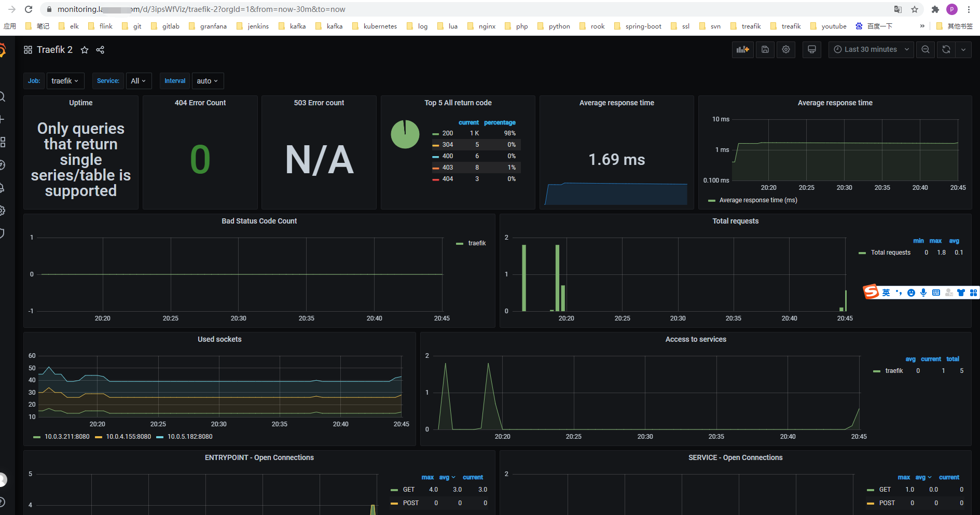Screen dimensions: 980x515
Task: Open the browser extensions puzzle icon
Action: click(935, 9)
